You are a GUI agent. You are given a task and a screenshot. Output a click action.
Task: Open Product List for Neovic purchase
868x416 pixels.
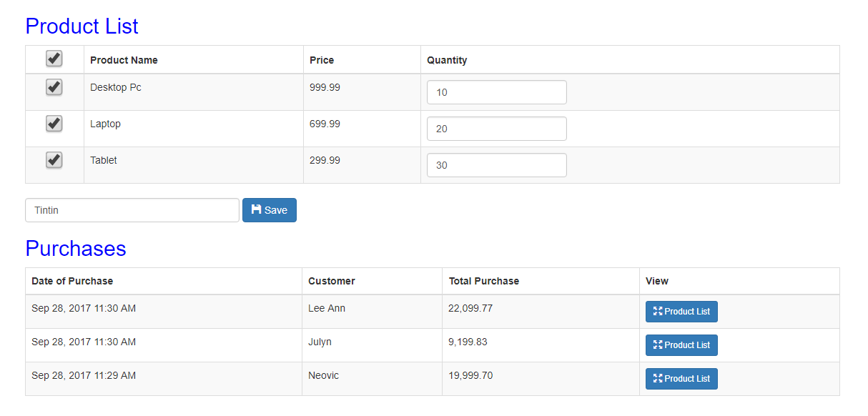(681, 379)
